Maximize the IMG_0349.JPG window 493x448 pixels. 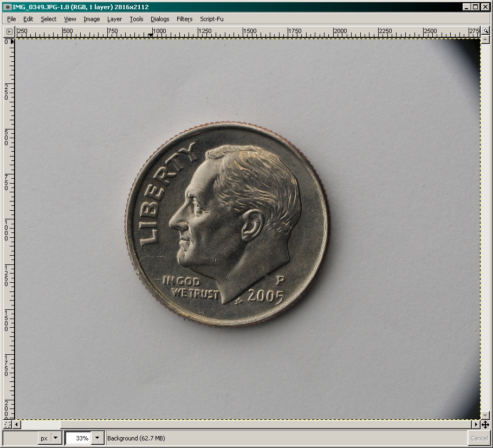[476, 7]
